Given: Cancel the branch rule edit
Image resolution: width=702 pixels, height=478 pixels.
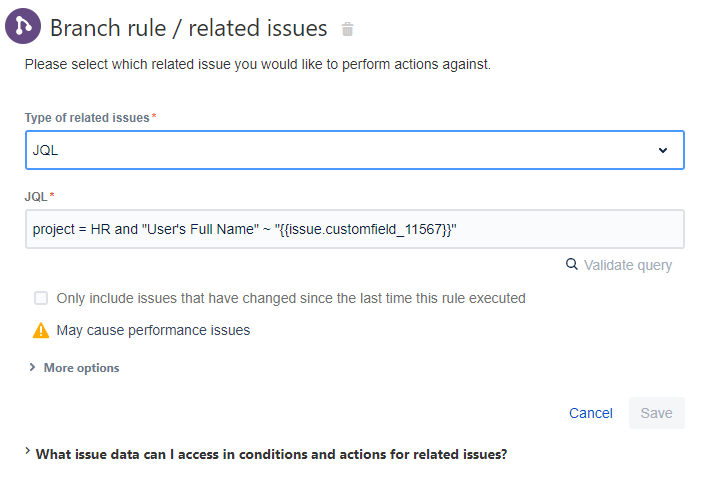Looking at the screenshot, I should (591, 413).
